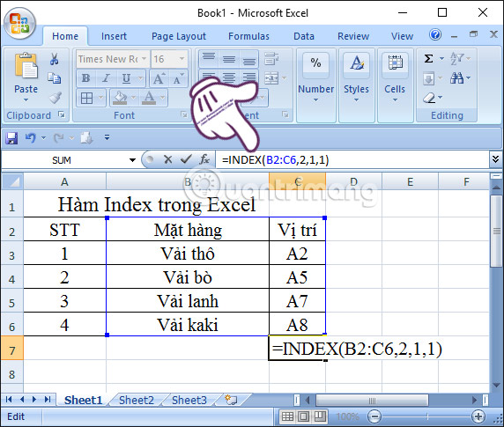Screen dimensions: 504x427
Task: Toggle Italic formatting
Action: pyautogui.click(x=106, y=78)
